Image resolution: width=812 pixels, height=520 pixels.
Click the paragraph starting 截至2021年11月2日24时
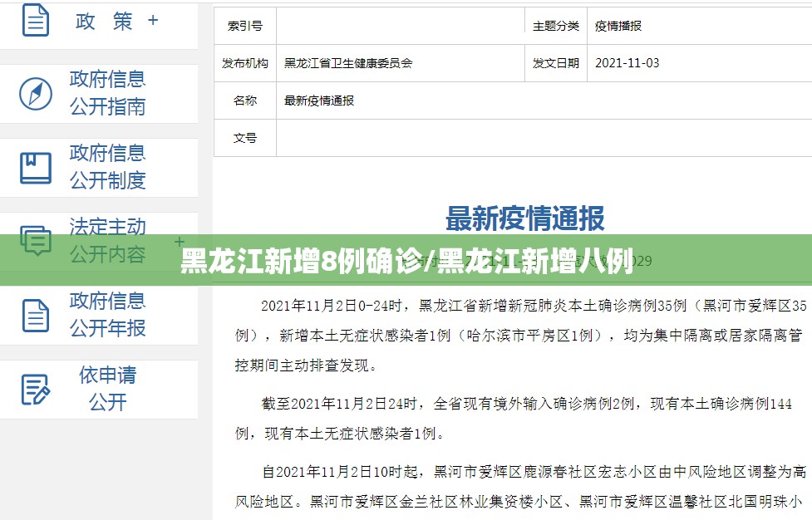coord(514,418)
